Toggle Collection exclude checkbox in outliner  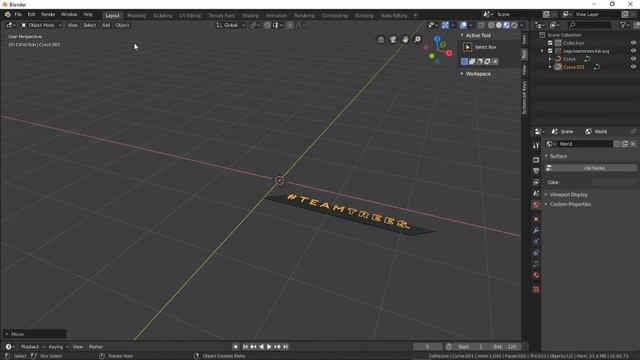pyautogui.click(x=550, y=43)
